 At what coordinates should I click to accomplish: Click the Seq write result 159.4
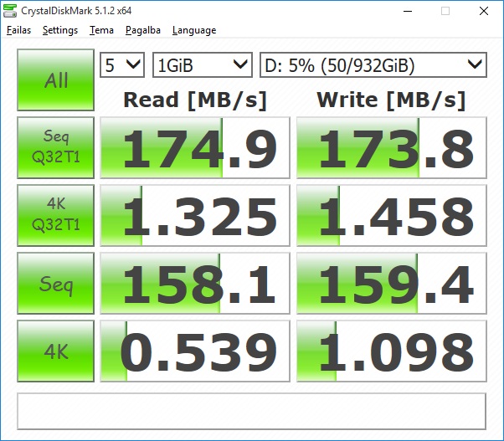392,284
